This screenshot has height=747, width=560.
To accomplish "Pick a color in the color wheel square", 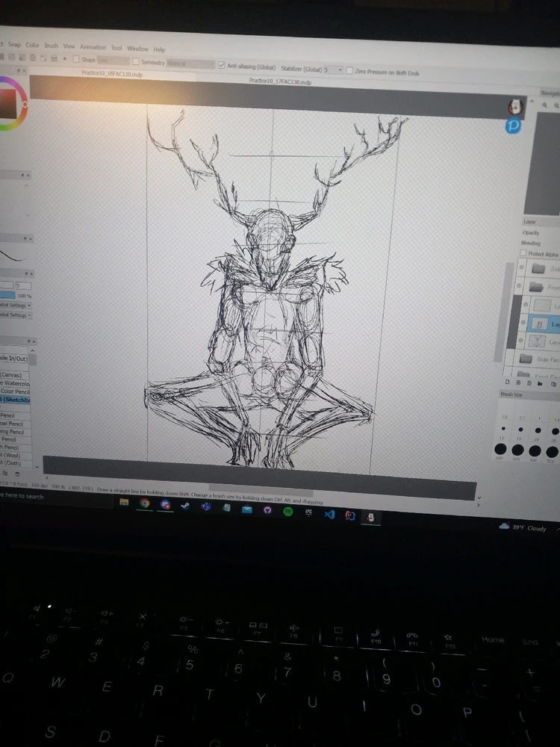I will [7, 103].
